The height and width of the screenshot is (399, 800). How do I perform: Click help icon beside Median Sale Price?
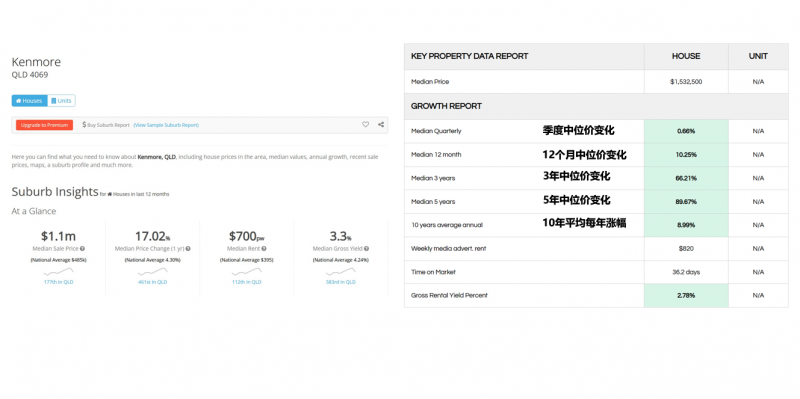coord(83,249)
